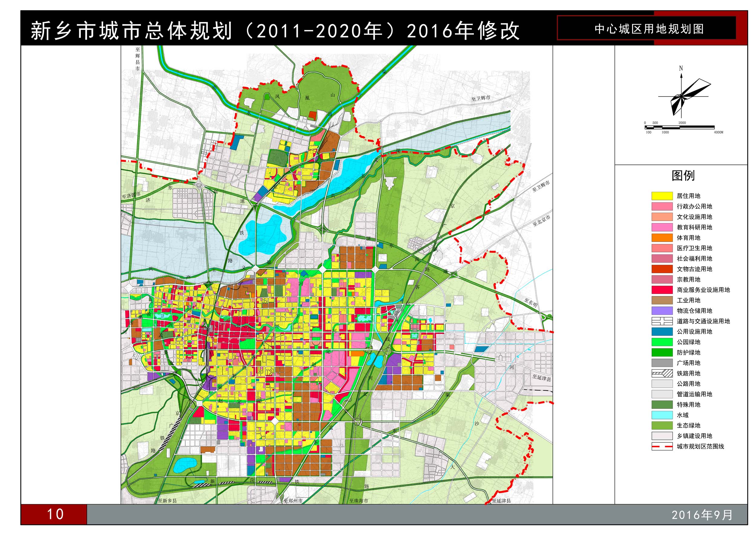Click the brown 工业用地 legend swatch
The image size is (756, 535).
662,300
